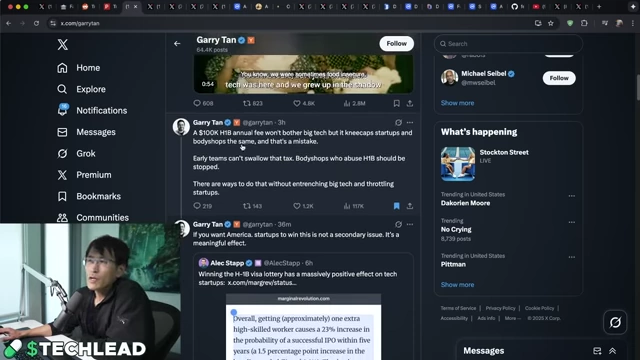Open Grok from the sidebar
Viewport: 640px width, 360px height.
[x=76, y=153]
